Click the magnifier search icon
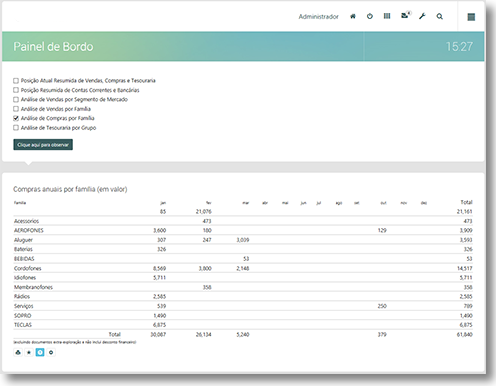 click(x=440, y=16)
